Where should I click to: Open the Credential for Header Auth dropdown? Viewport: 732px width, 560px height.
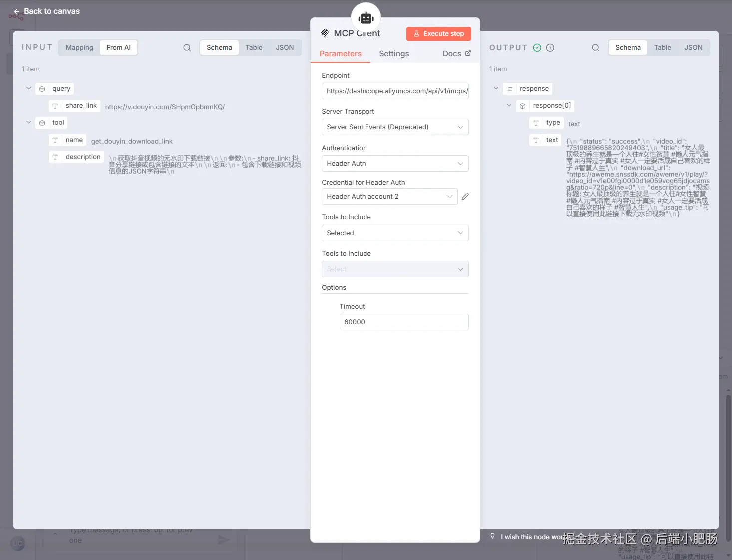click(389, 197)
